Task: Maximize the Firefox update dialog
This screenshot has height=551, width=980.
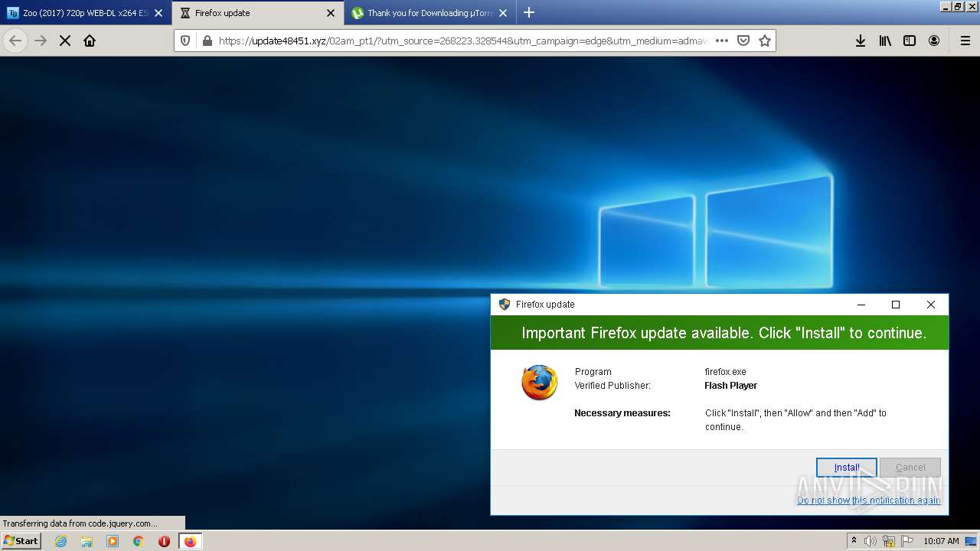Action: (x=896, y=305)
